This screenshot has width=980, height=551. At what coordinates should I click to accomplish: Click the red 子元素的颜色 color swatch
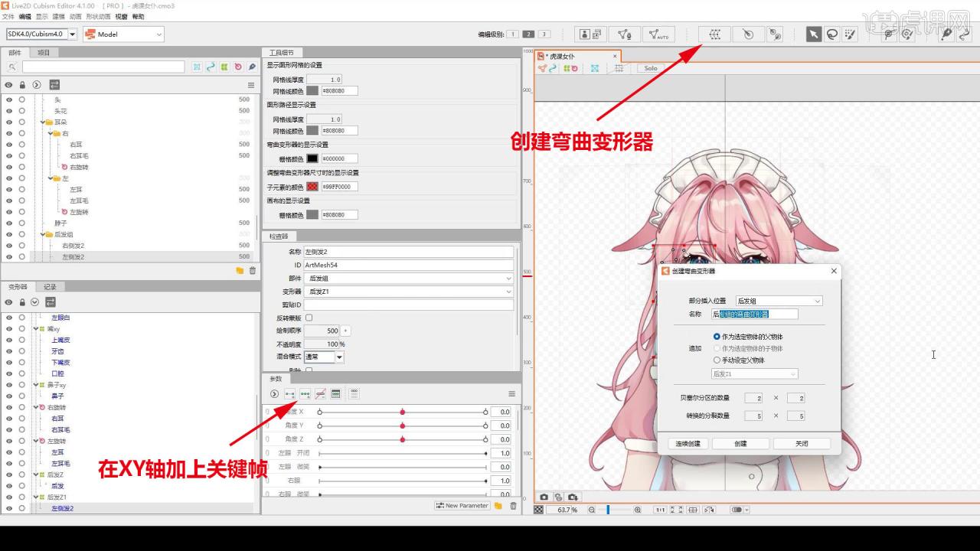click(x=312, y=187)
